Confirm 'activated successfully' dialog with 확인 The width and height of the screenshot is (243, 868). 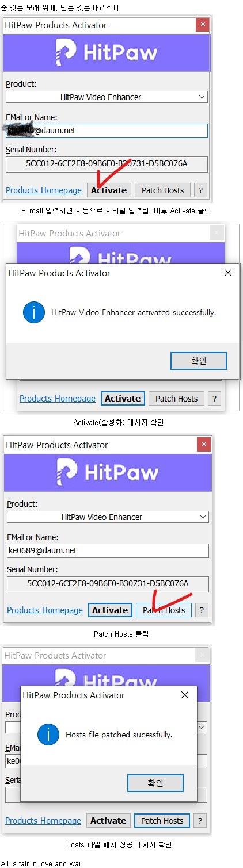(x=199, y=361)
